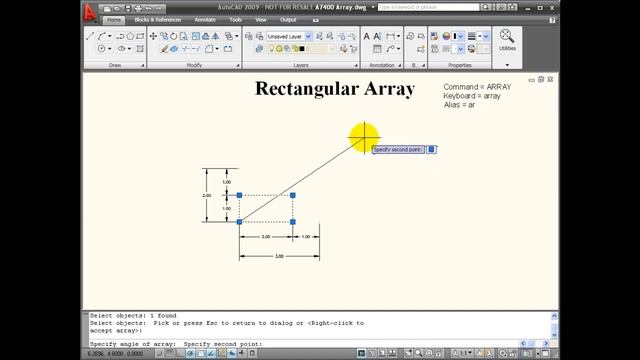Click the Save icon in quick access toolbar
Viewport: 640px width, 360px height.
128,8
